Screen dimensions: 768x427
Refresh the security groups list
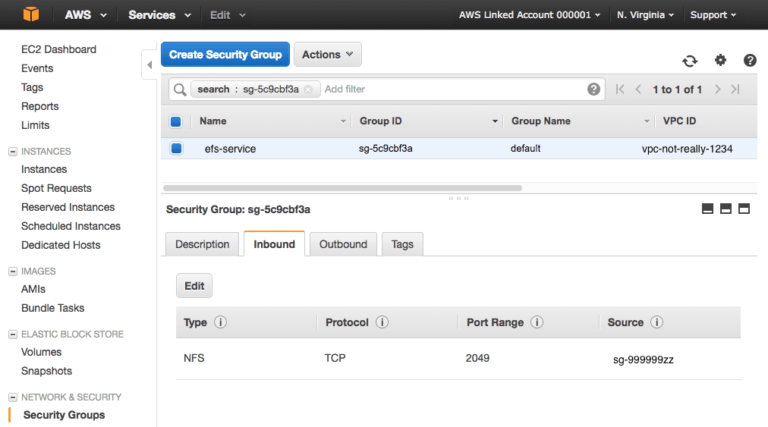[690, 61]
